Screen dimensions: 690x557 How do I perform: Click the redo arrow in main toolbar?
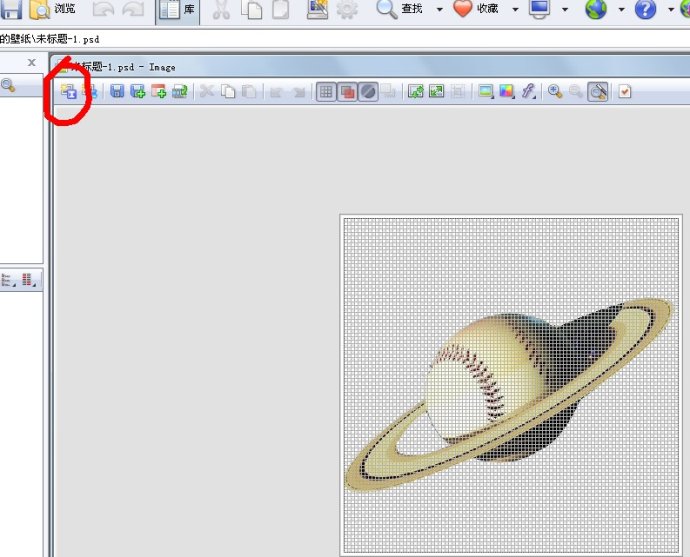point(133,9)
